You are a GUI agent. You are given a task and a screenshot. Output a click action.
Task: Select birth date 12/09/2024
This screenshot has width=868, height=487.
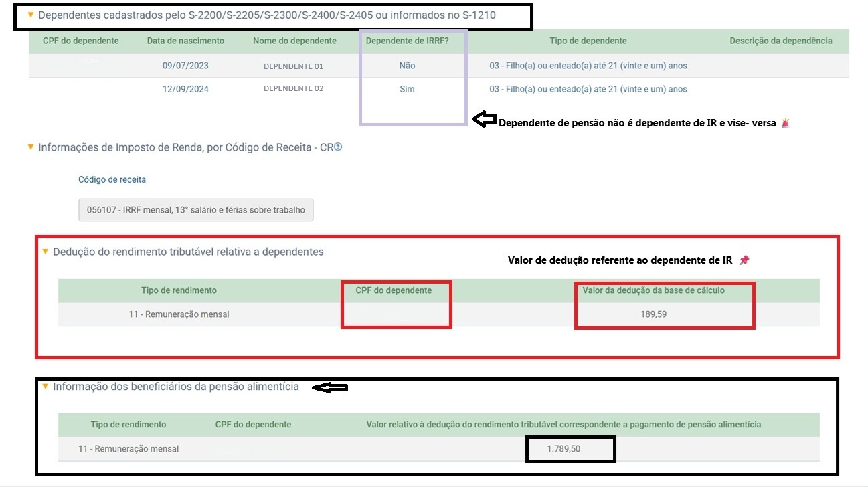(x=185, y=89)
